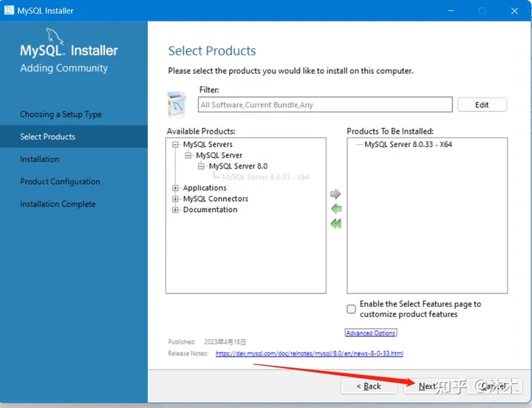This screenshot has width=532, height=408.
Task: Click the MySQL Installer title bar icon
Action: tap(9, 10)
